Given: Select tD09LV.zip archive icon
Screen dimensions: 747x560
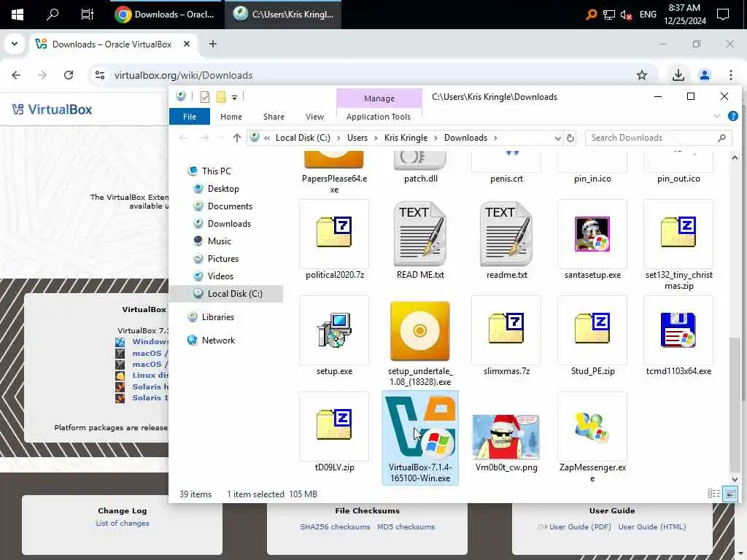Looking at the screenshot, I should click(x=334, y=425).
